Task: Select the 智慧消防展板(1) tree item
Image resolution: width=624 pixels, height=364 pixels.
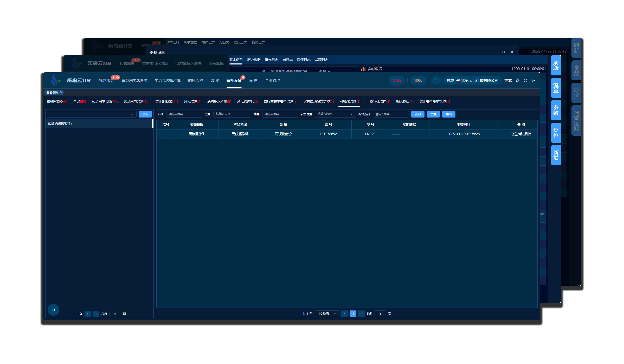Action: click(60, 123)
